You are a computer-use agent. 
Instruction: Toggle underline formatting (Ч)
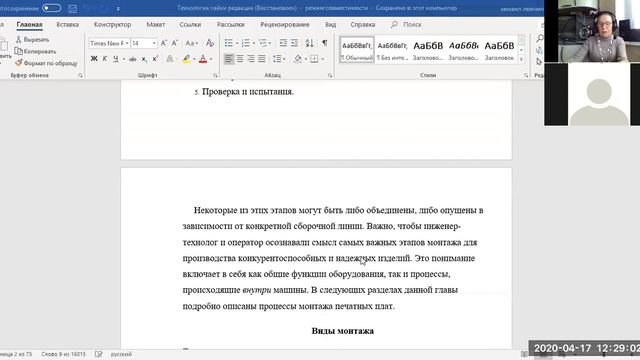pos(116,59)
